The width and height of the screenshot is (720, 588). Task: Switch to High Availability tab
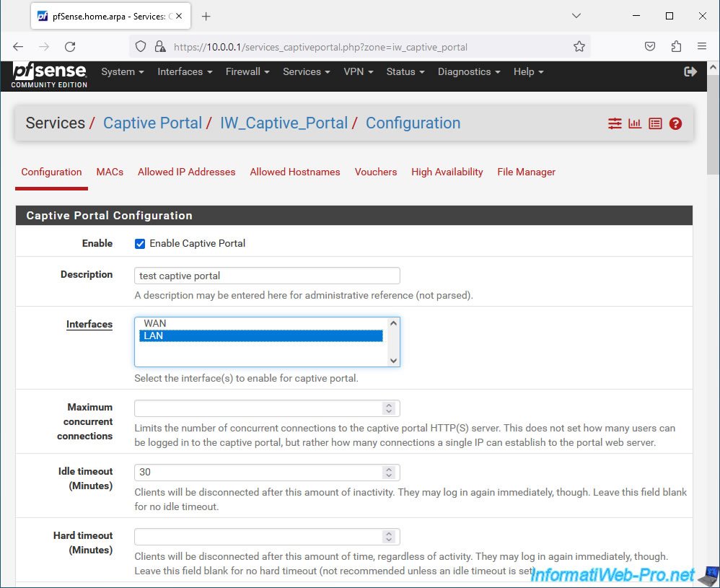[x=447, y=172]
